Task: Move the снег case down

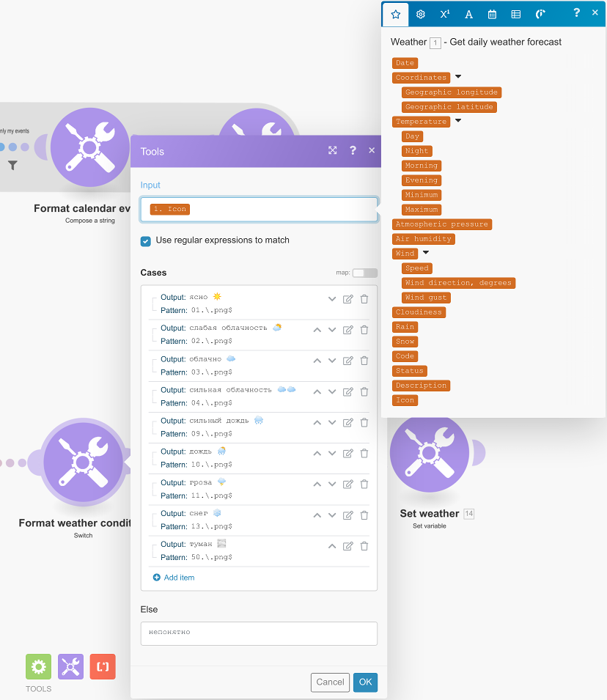Action: [332, 515]
